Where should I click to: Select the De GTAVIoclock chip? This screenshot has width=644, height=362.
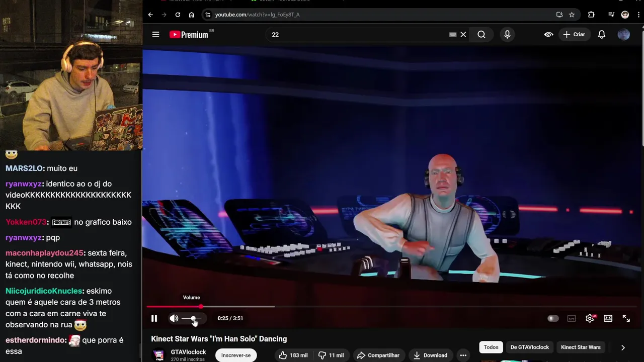(x=530, y=347)
